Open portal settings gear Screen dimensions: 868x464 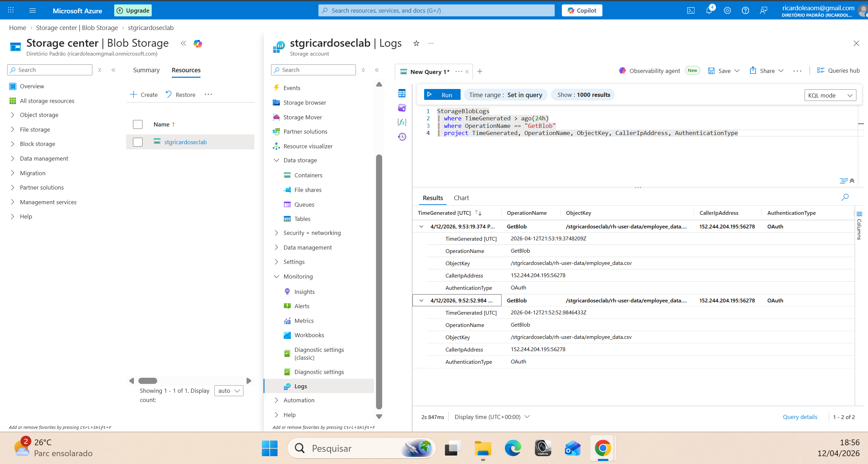pyautogui.click(x=727, y=11)
